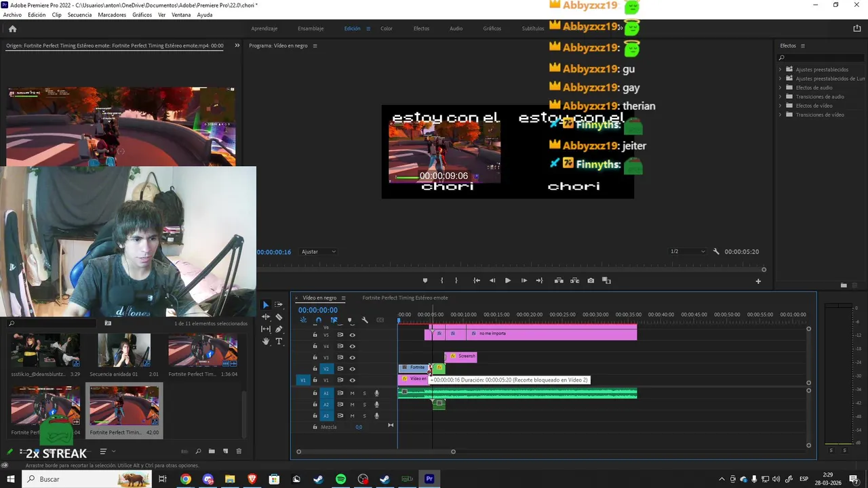The image size is (868, 488).
Task: Select Secuencia anidada 01 thumbnail
Action: tap(124, 350)
